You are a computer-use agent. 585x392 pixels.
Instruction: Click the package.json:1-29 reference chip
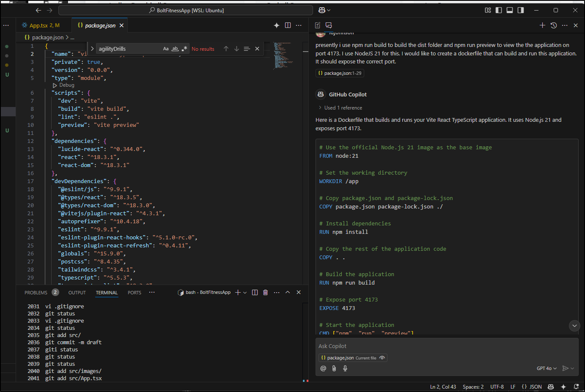coord(340,73)
